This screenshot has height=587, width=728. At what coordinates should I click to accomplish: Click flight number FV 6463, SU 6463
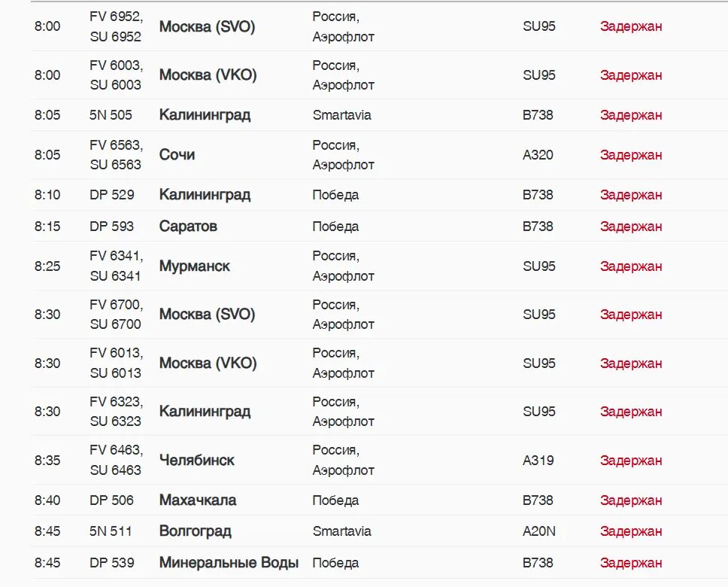pyautogui.click(x=115, y=461)
